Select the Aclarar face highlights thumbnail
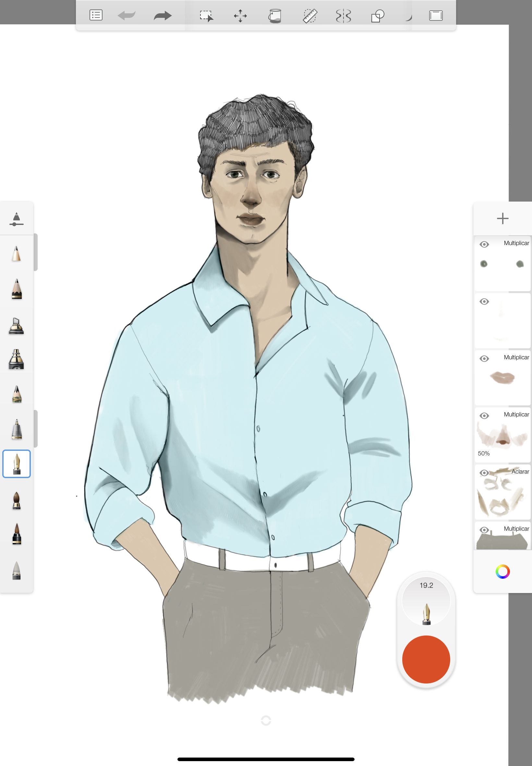532x766 pixels. point(502,492)
